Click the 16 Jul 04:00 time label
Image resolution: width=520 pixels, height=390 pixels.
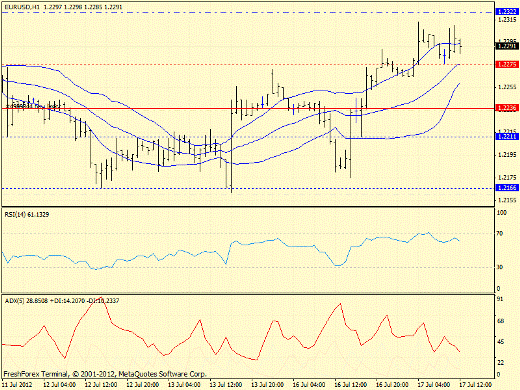click(309, 385)
